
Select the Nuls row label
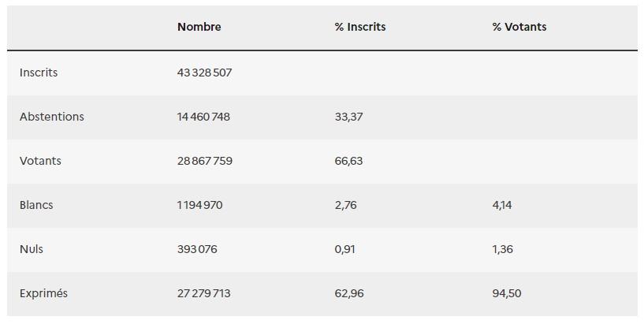[x=32, y=249]
